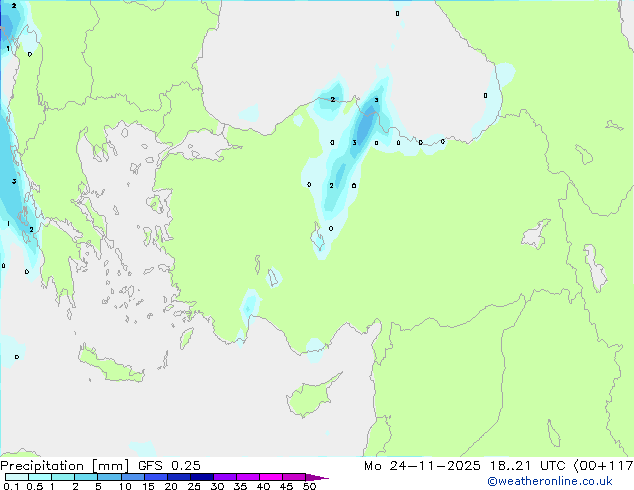
Task: Click the 0.5–1 mm legend color swatch
Action: tap(40, 477)
